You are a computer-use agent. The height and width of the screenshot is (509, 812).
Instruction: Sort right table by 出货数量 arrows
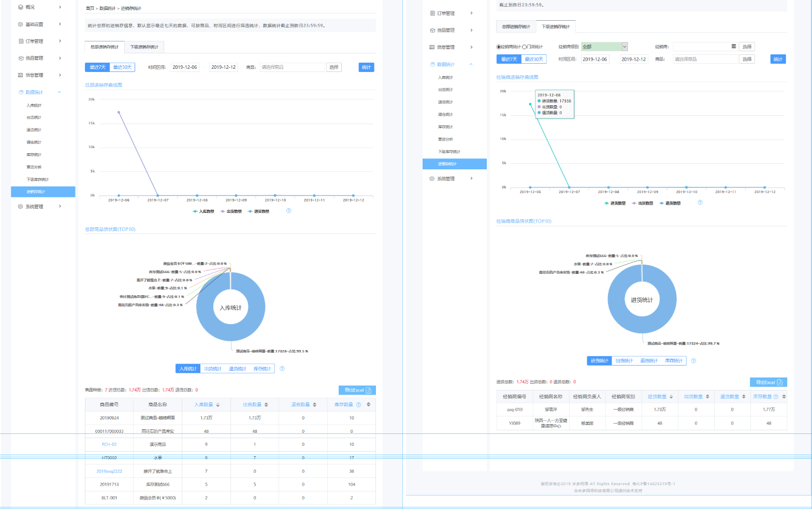coord(707,397)
